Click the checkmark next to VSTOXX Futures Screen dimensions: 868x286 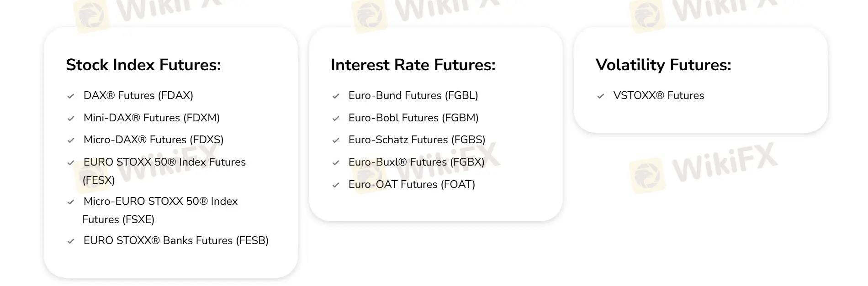coord(601,96)
